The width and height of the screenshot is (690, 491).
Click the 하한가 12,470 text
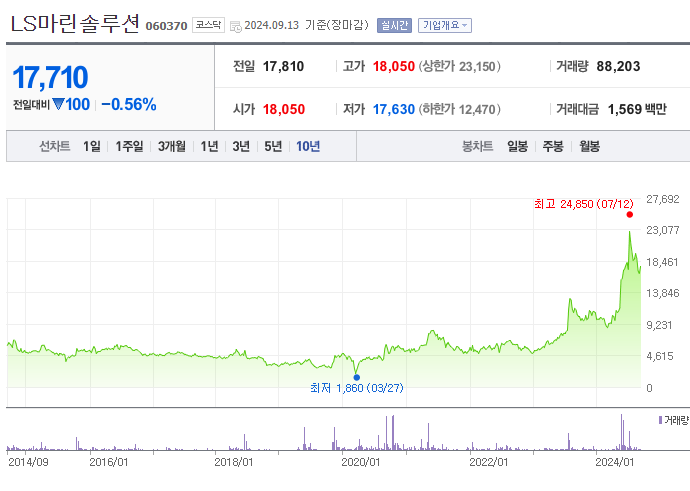pos(459,109)
